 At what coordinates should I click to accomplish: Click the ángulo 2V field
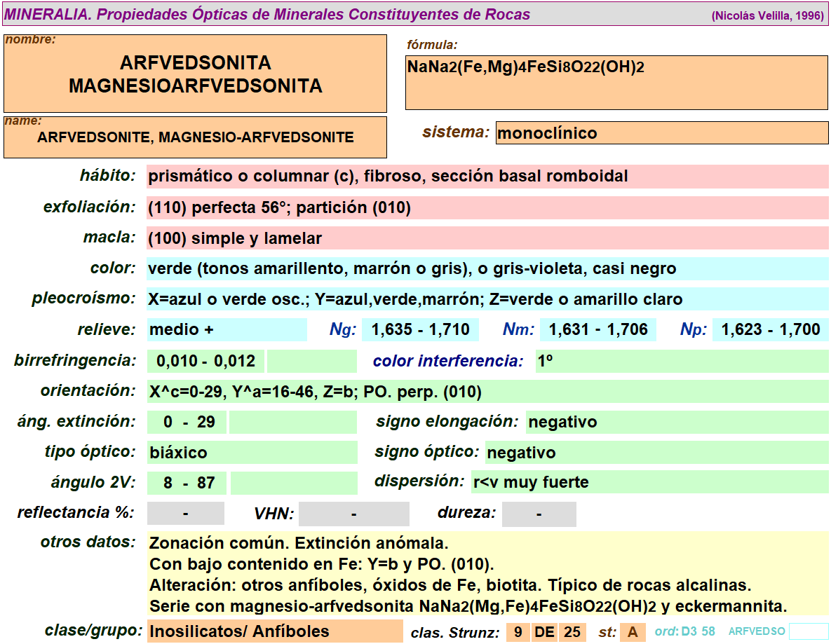coord(186,483)
